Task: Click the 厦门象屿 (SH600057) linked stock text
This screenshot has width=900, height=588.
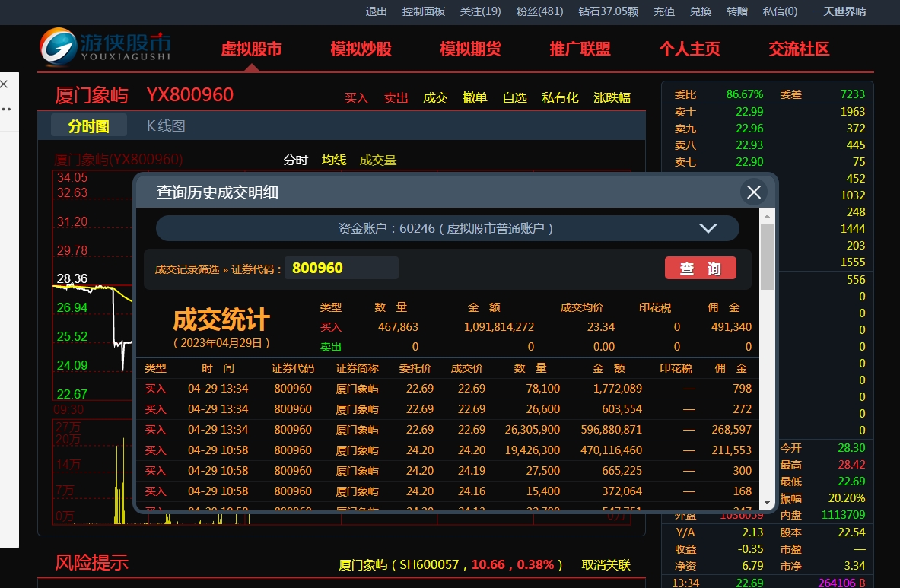Action: (450, 565)
